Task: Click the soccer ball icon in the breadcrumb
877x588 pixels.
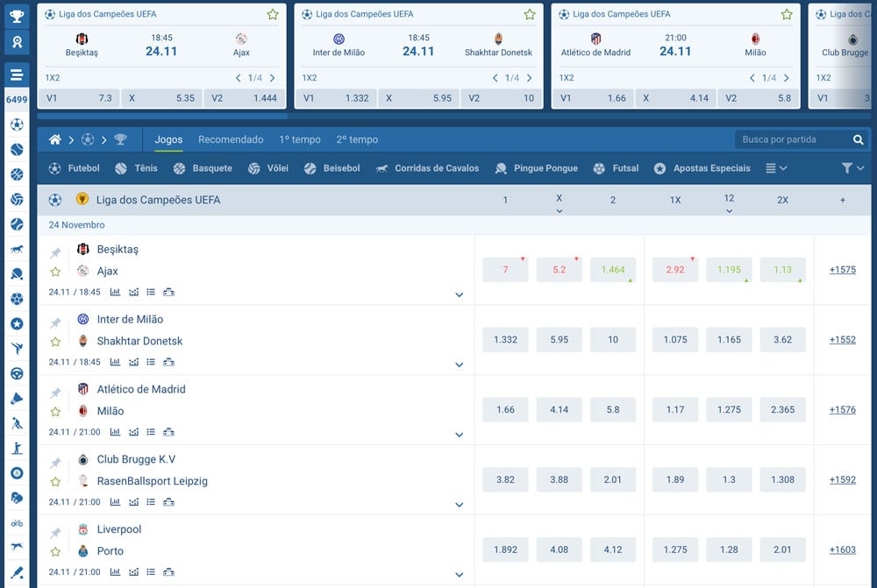Action: click(88, 139)
